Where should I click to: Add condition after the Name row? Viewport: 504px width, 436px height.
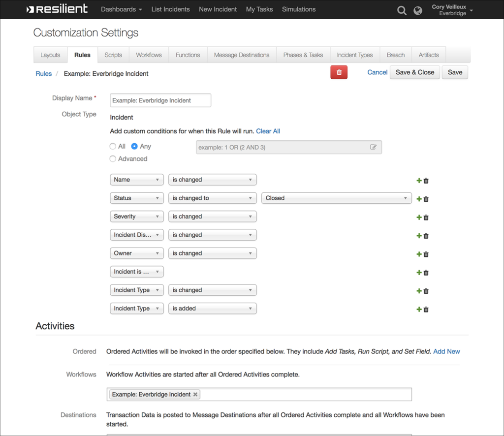(x=419, y=181)
